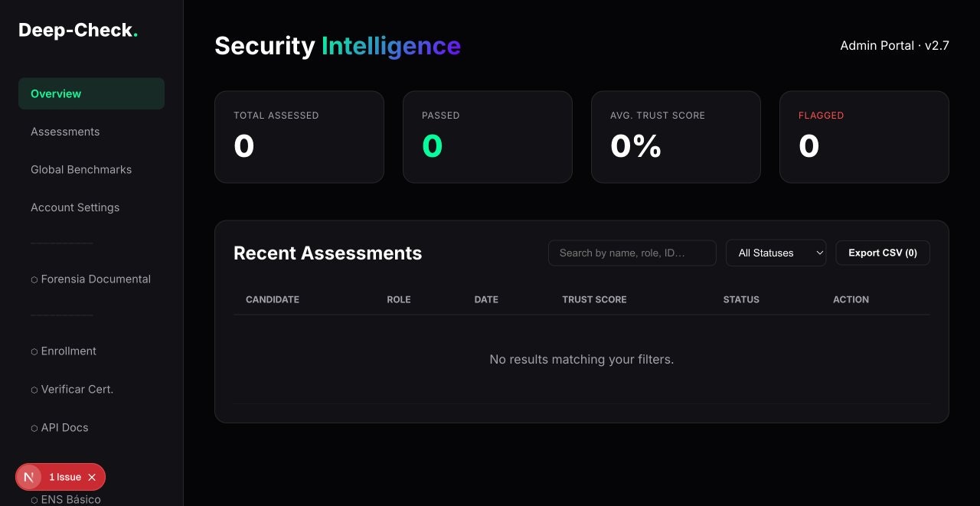Select the FLAGGED stat card

(x=864, y=136)
